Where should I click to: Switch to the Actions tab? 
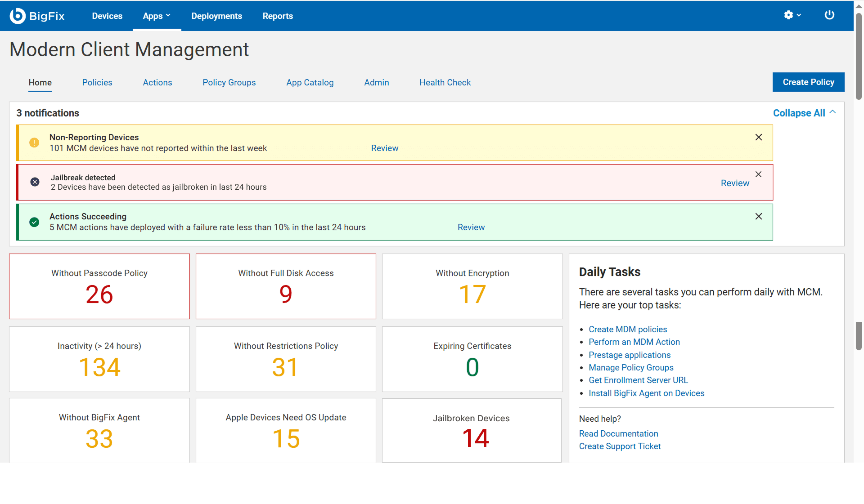157,83
